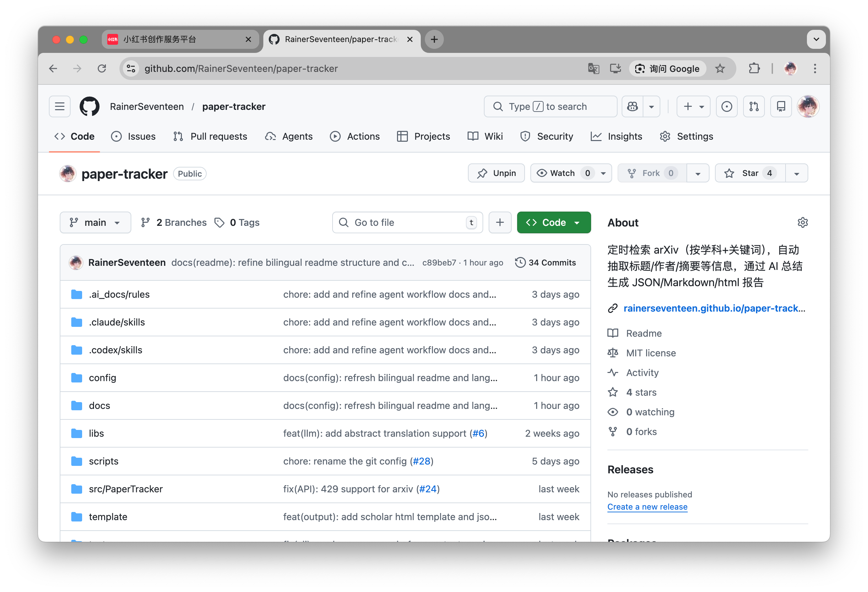Expand the green Code dropdown
The width and height of the screenshot is (868, 592).
(553, 222)
